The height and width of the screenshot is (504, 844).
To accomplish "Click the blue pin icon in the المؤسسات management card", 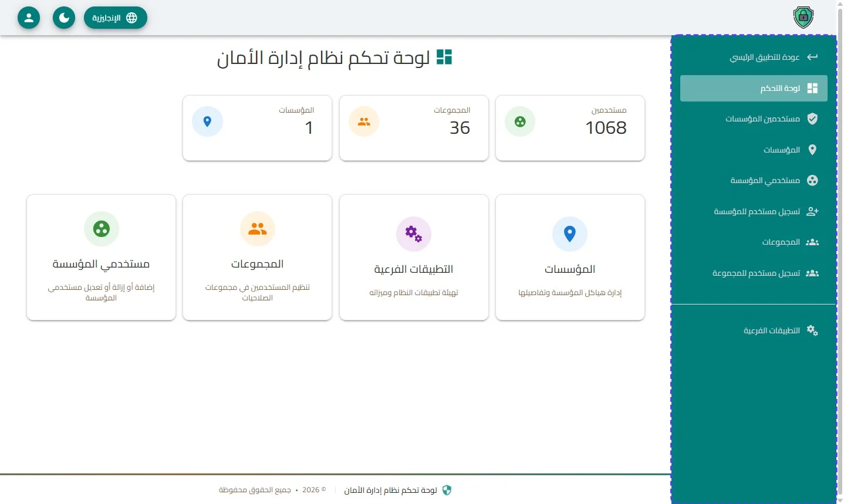I will coord(569,234).
